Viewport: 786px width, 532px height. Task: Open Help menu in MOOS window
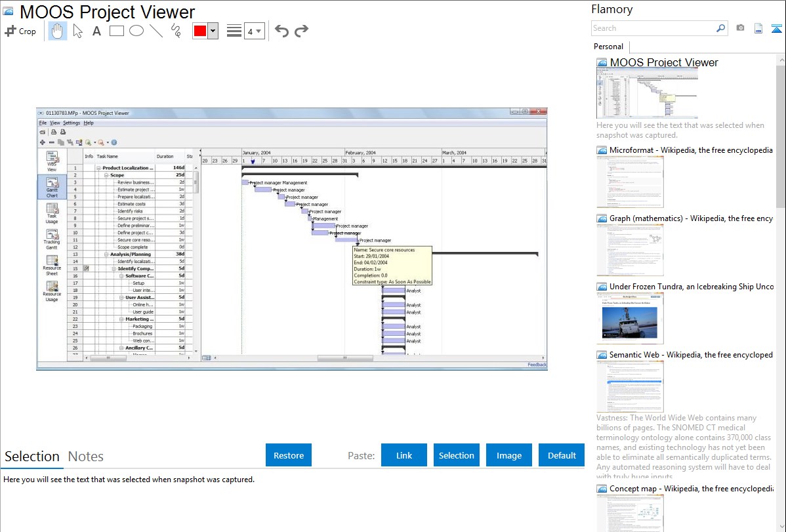coord(89,123)
